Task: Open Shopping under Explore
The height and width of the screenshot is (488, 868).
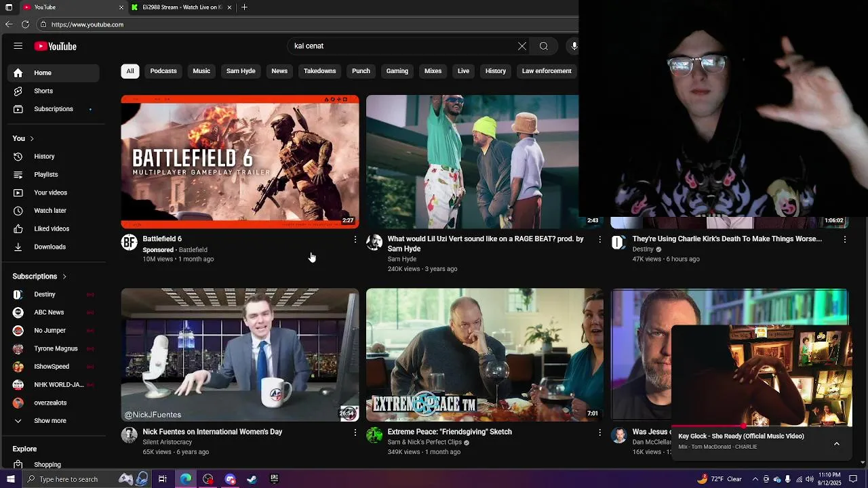Action: 54,464
